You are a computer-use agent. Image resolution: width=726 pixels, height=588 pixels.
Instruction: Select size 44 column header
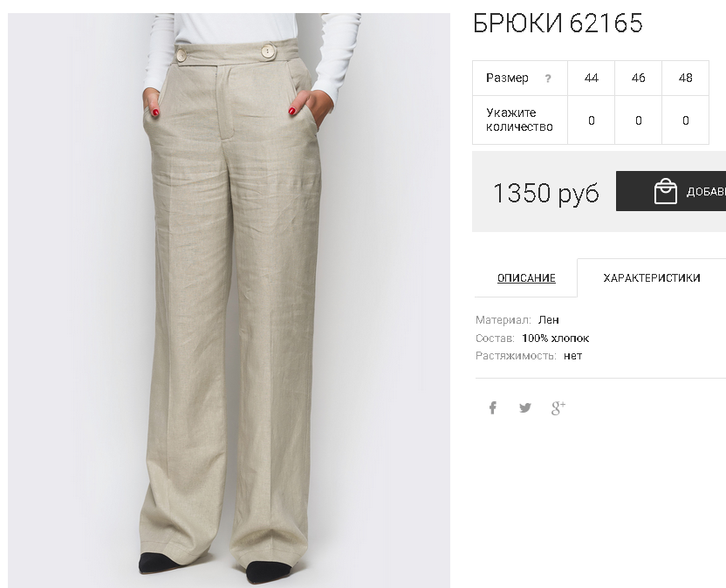[x=592, y=78]
